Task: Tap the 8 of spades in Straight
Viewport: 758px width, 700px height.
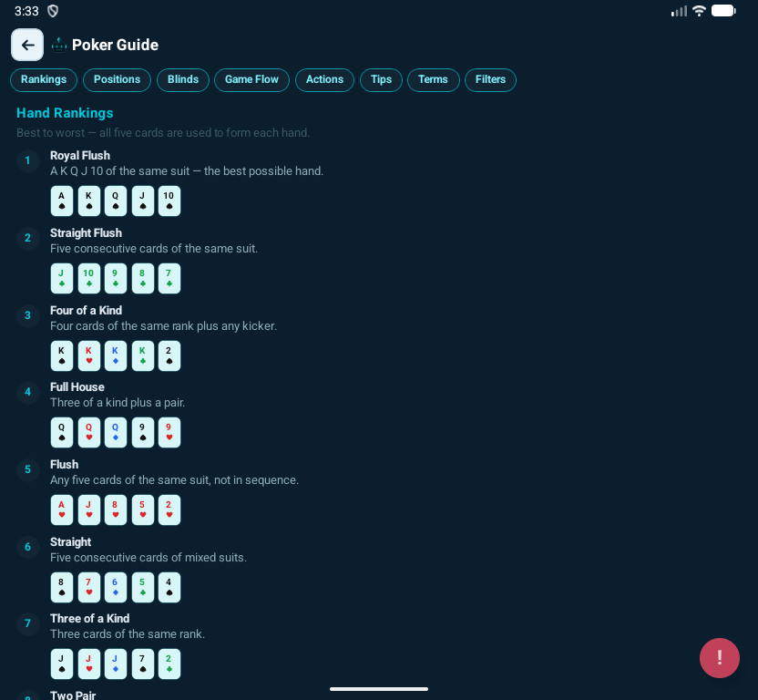Action: [62, 587]
